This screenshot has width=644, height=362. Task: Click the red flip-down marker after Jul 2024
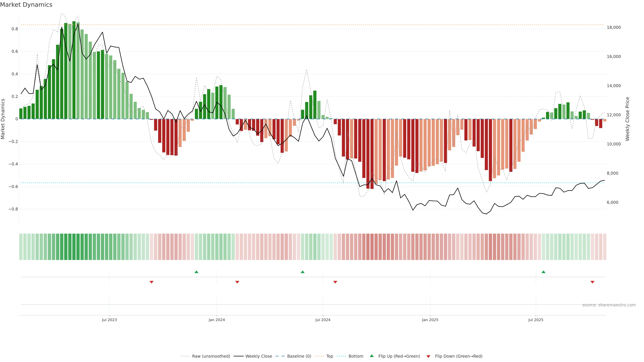tap(335, 282)
